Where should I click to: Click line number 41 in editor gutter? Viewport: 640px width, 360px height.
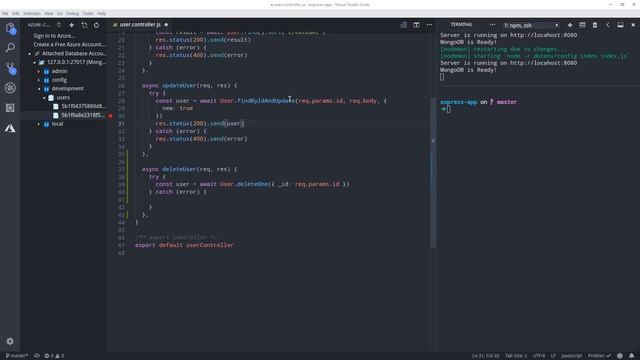click(121, 200)
